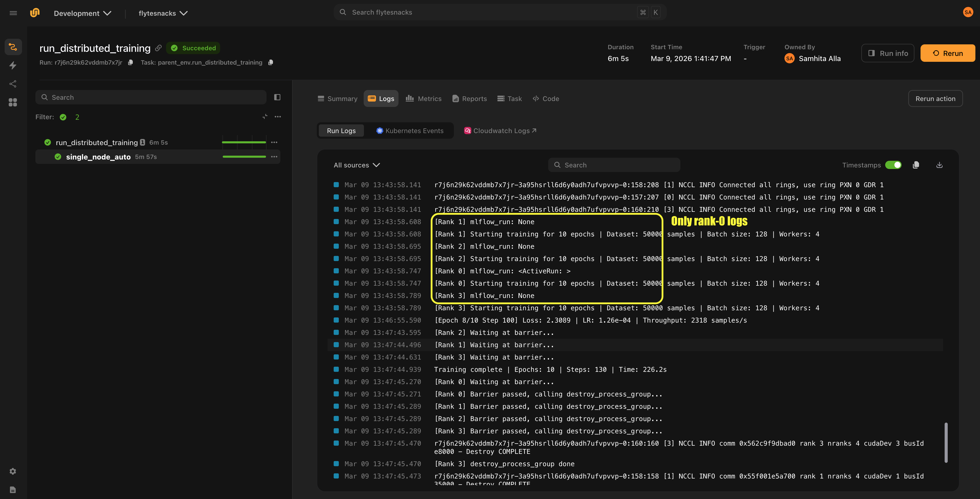Toggle the Timestamps switch off
980x499 pixels.
[x=894, y=165]
